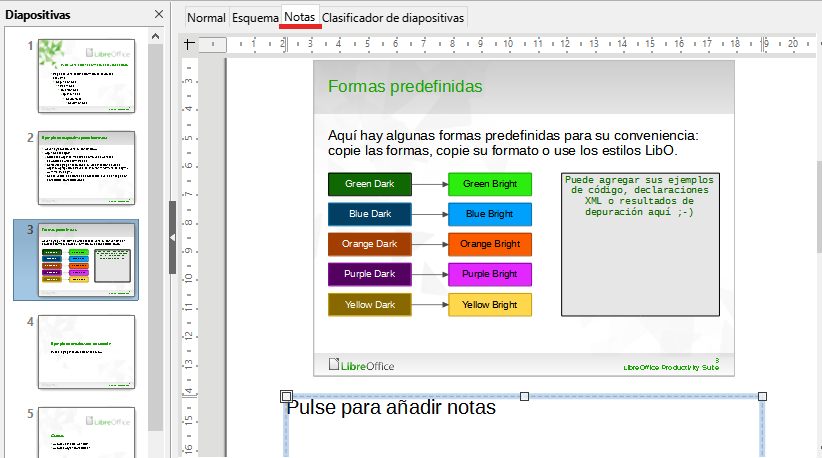Image resolution: width=822 pixels, height=458 pixels.
Task: Click the Green Bright shape
Action: coord(490,184)
